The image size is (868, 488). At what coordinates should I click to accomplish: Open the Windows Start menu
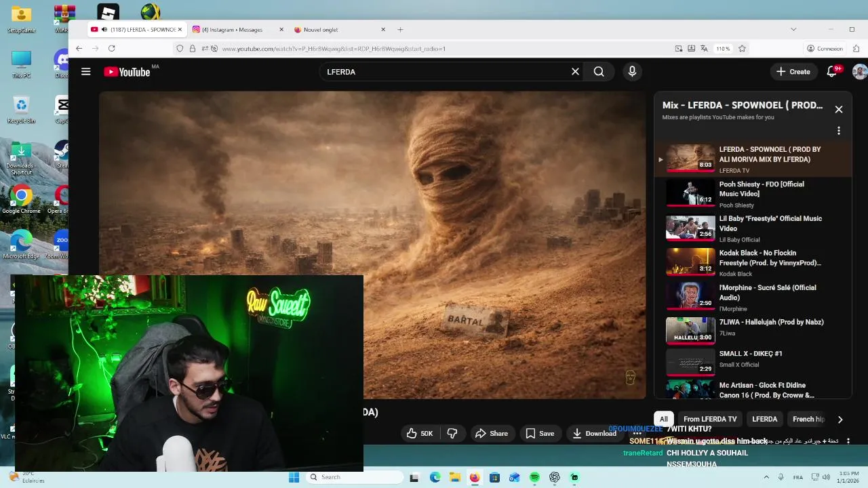pos(294,477)
